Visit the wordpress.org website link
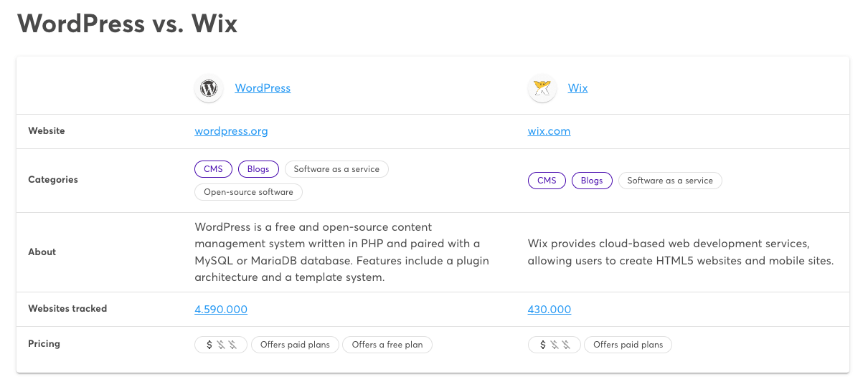Image resolution: width=868 pixels, height=392 pixels. 231,131
